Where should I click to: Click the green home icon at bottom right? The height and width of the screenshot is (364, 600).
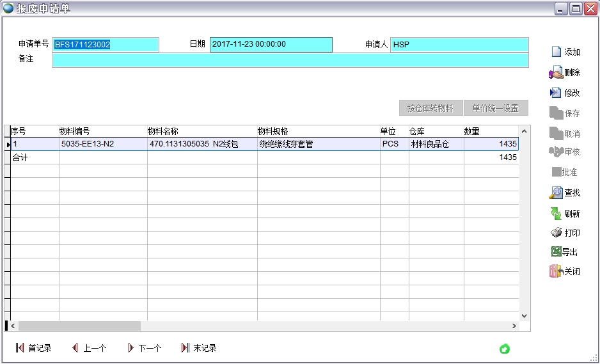[x=505, y=349]
